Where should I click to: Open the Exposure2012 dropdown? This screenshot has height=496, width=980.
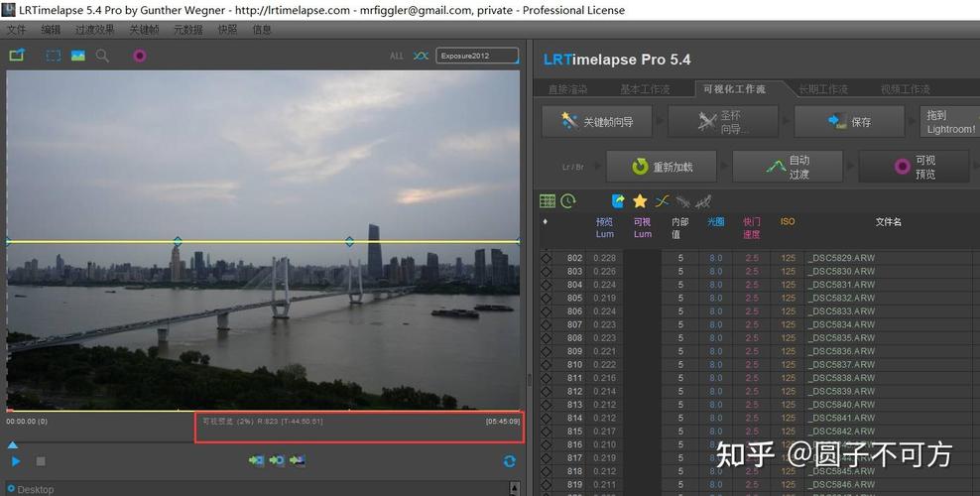pos(477,56)
